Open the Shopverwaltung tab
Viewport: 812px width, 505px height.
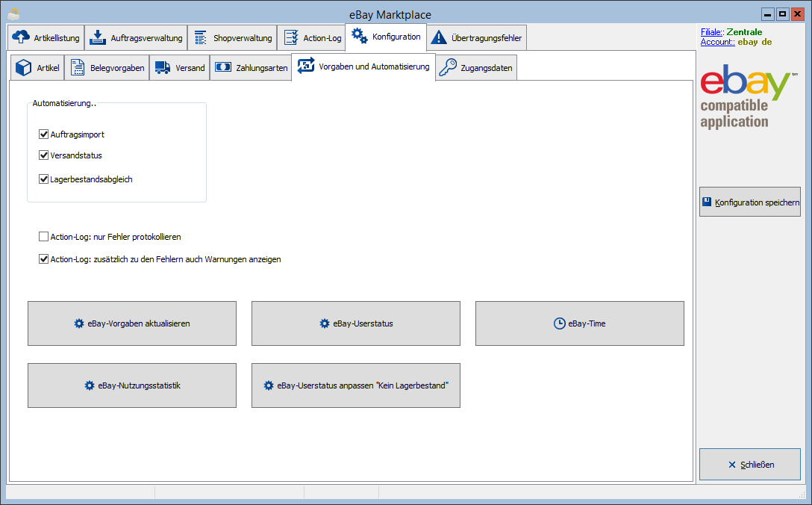(232, 38)
